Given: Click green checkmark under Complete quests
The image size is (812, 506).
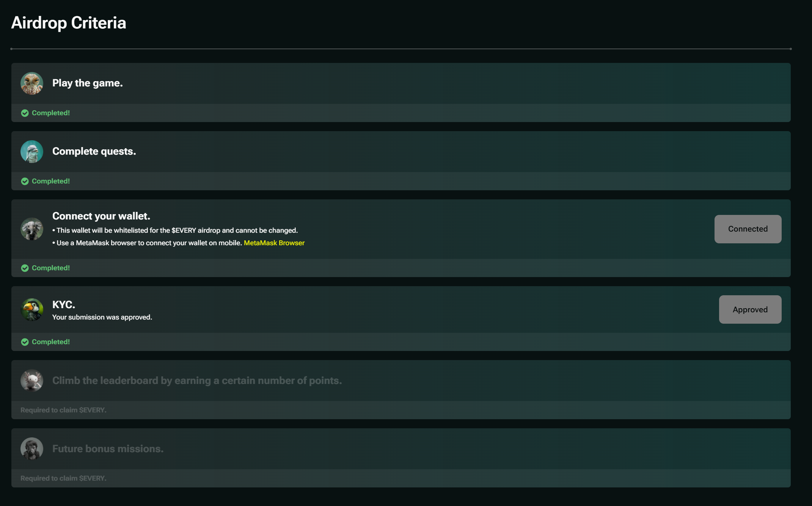Looking at the screenshot, I should [25, 181].
